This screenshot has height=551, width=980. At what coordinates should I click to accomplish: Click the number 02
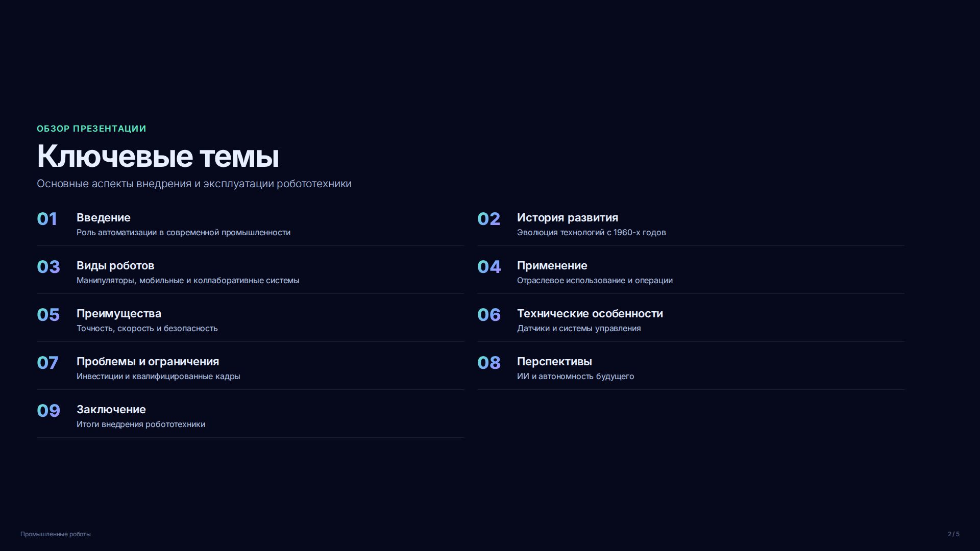point(489,219)
